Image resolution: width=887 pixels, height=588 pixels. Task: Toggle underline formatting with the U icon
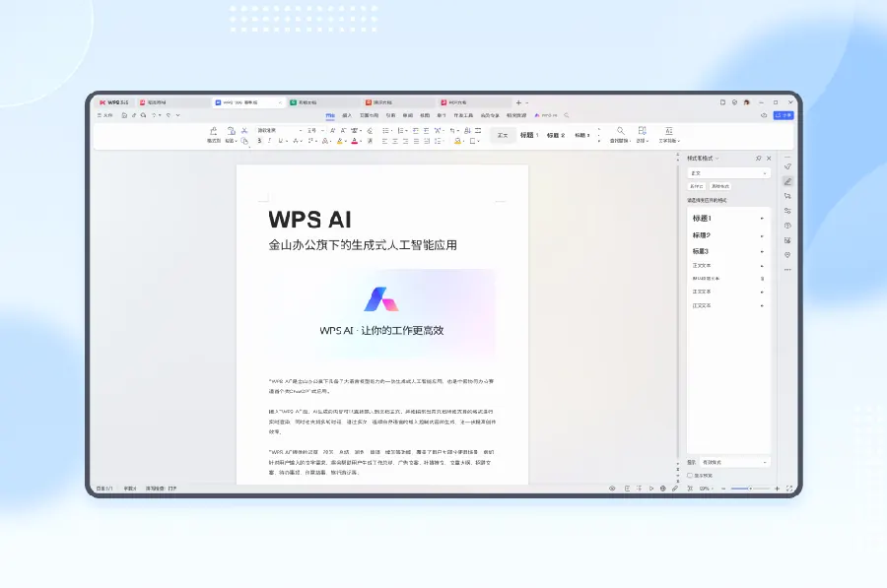(x=281, y=141)
